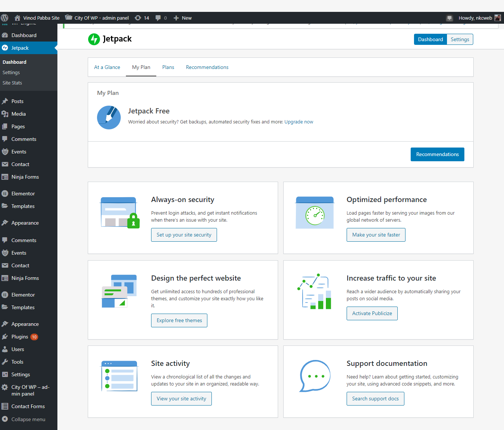
Task: Click the Contact Forms icon in sidebar
Action: [5, 406]
